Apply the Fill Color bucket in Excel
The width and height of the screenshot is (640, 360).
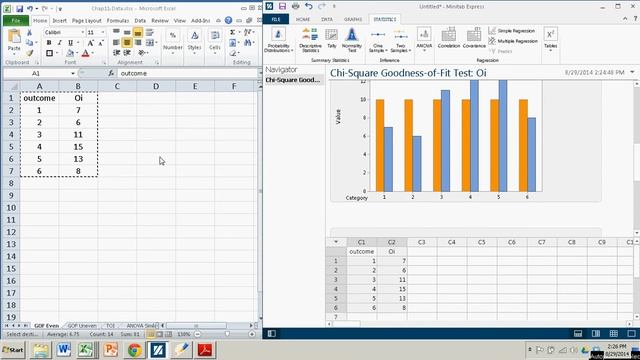pyautogui.click(x=70, y=53)
